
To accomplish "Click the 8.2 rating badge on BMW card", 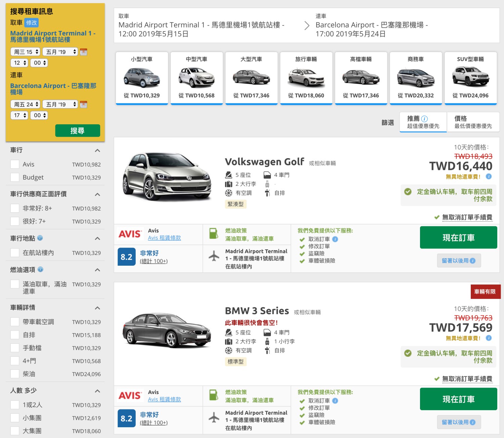I will click(127, 418).
